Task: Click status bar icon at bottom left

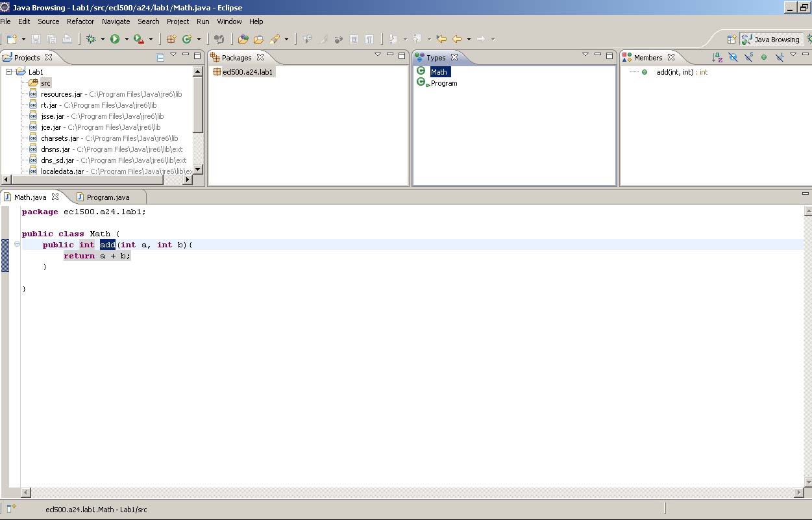Action: click(11, 508)
